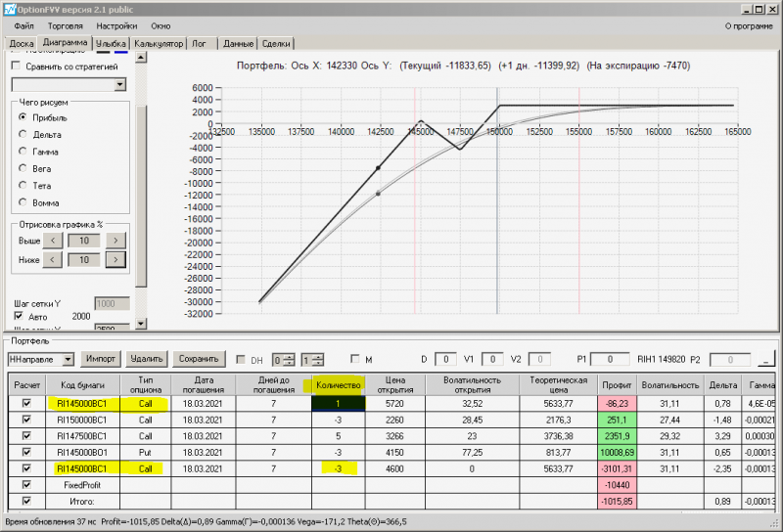Switch to the Сделки tab
This screenshot has height=532, width=783.
[276, 44]
